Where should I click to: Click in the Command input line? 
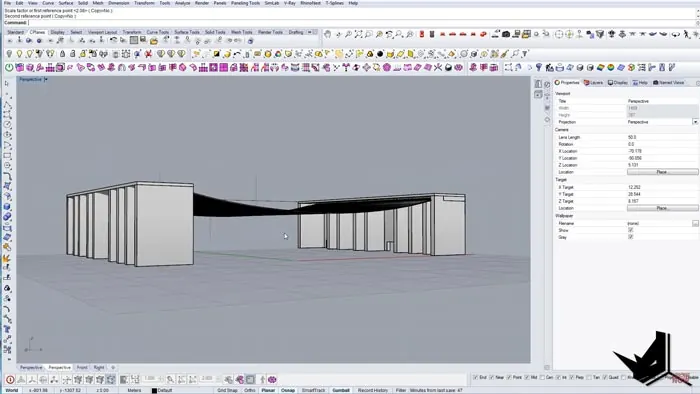[362, 22]
